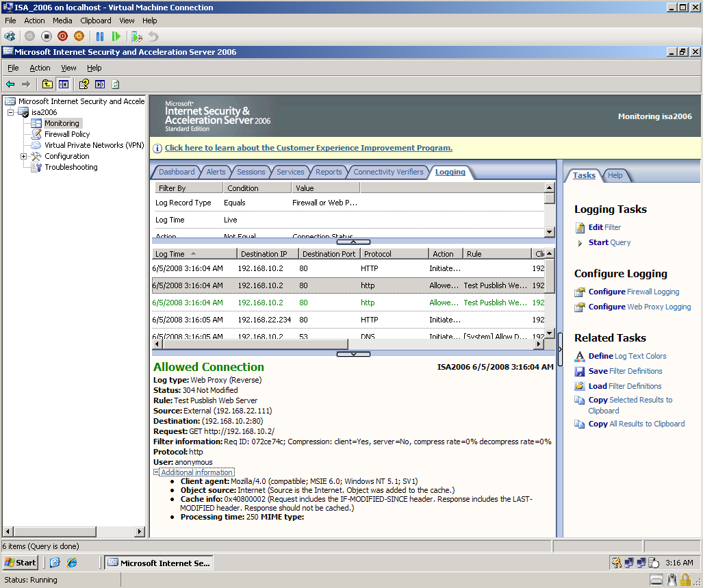The width and height of the screenshot is (703, 588).
Task: Collapse the filter pane with up chevron
Action: (x=353, y=242)
